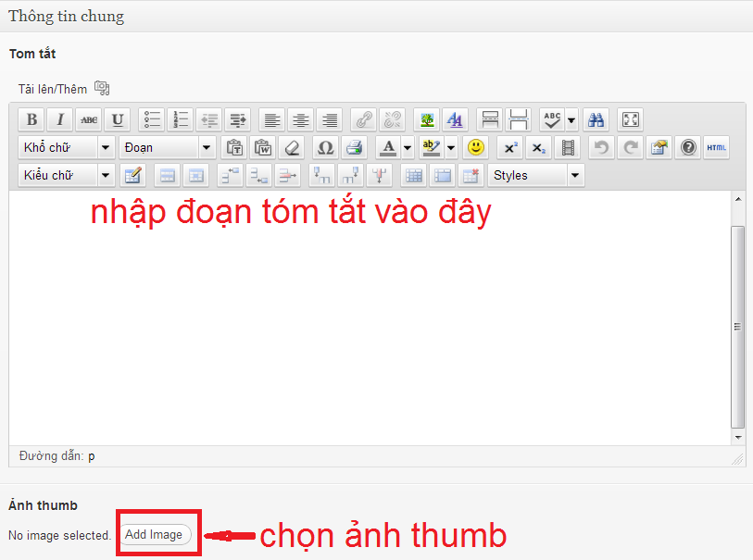Open the HTML source editor
753x560 pixels.
coord(716,147)
